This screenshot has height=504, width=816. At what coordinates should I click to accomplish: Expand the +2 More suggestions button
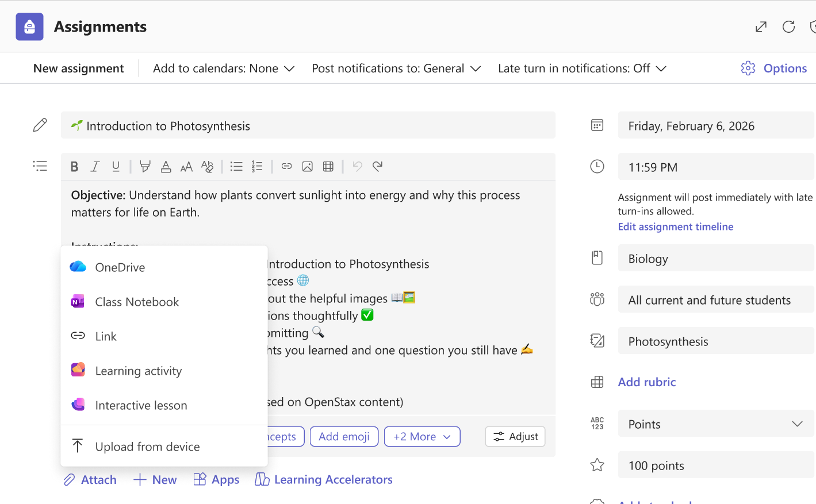pyautogui.click(x=422, y=437)
